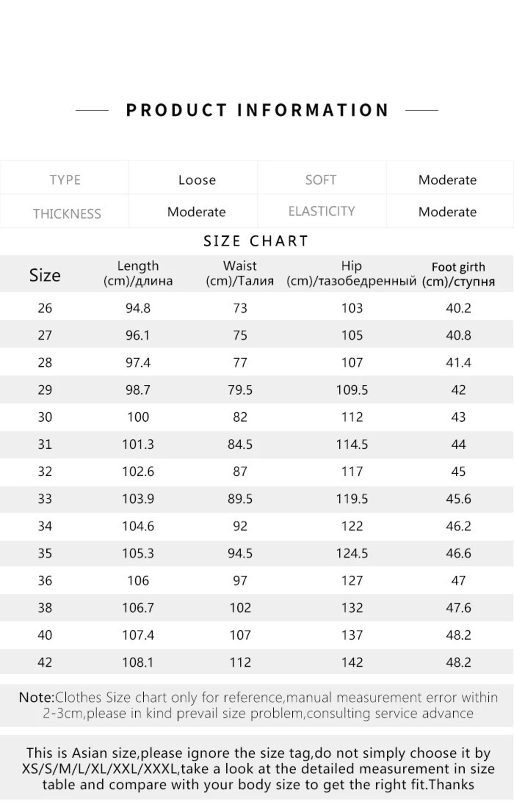Click size 42 row label
514x812 pixels.
(x=45, y=663)
